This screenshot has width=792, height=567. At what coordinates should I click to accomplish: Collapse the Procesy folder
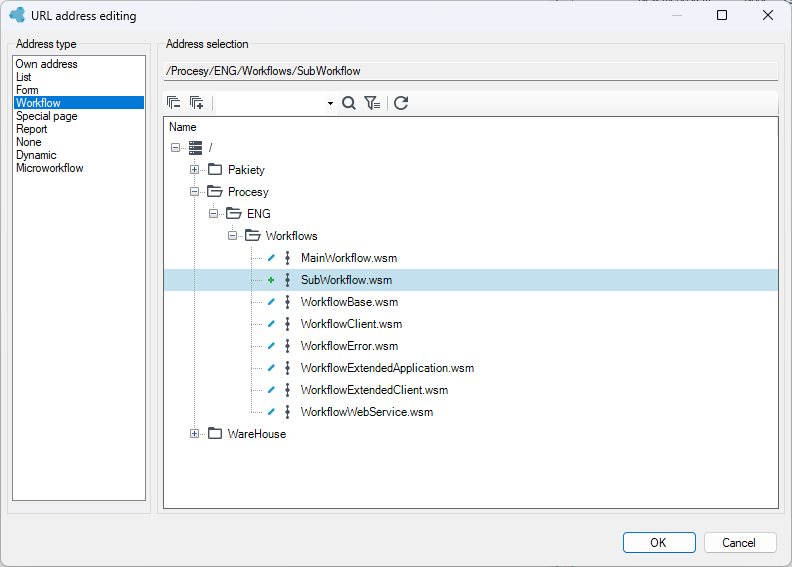pyautogui.click(x=194, y=191)
